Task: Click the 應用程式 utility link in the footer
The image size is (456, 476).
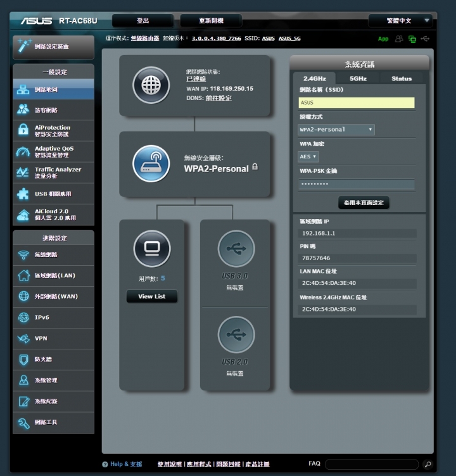Action: point(199,464)
